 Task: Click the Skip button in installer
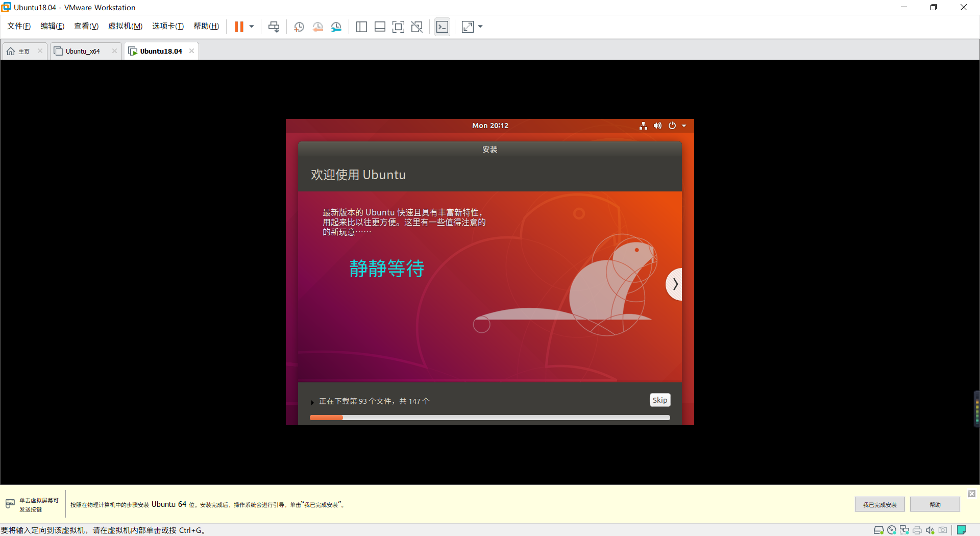pyautogui.click(x=660, y=400)
